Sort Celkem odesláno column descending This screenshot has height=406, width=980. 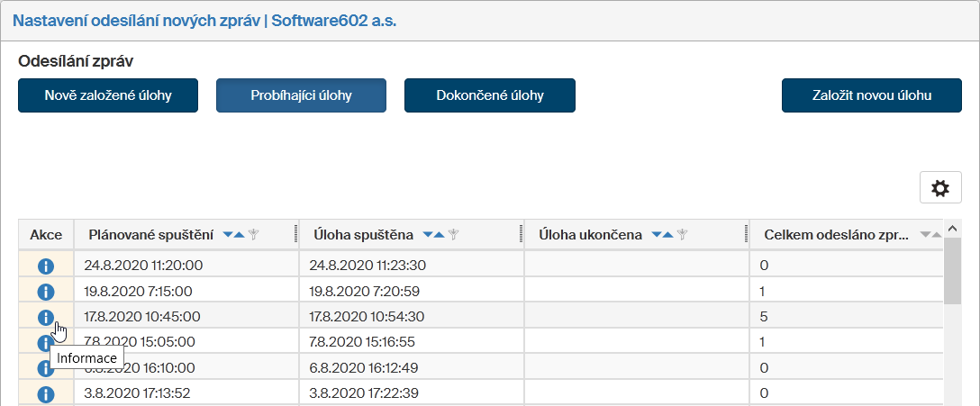pyautogui.click(x=925, y=235)
